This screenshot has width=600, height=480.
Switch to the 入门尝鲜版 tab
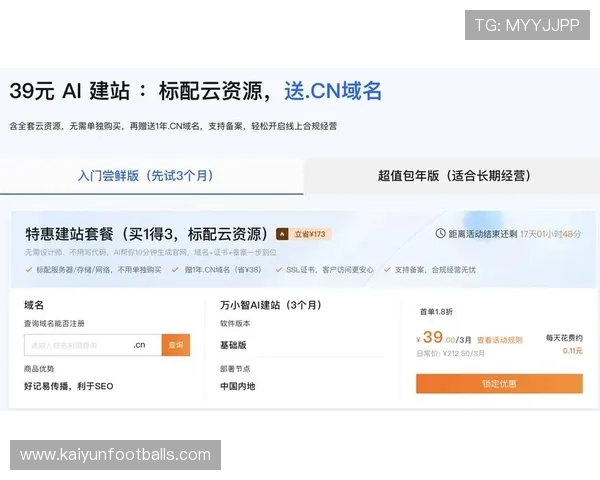tap(145, 176)
